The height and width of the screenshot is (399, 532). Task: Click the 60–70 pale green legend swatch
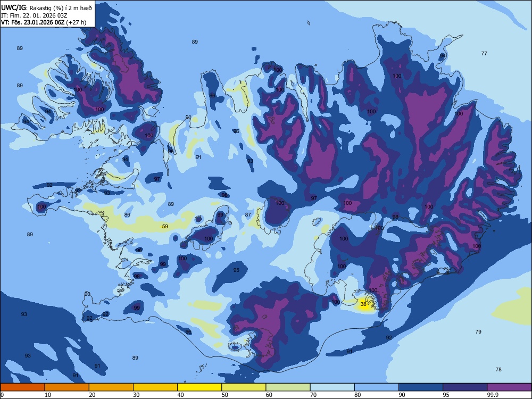(x=288, y=387)
